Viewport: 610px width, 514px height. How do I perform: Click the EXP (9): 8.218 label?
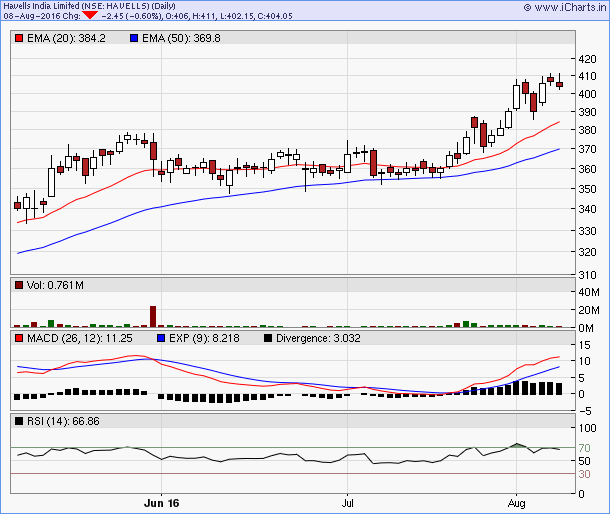click(204, 338)
